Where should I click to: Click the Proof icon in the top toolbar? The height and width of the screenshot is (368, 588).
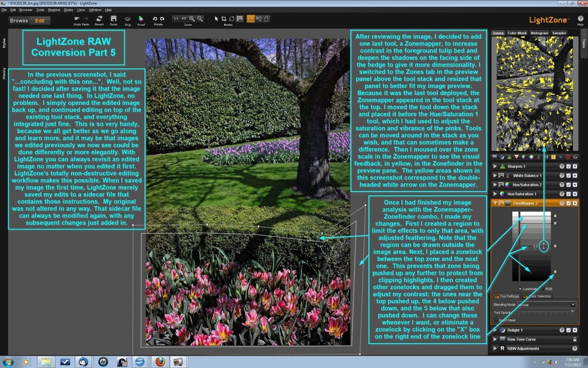pyautogui.click(x=141, y=18)
